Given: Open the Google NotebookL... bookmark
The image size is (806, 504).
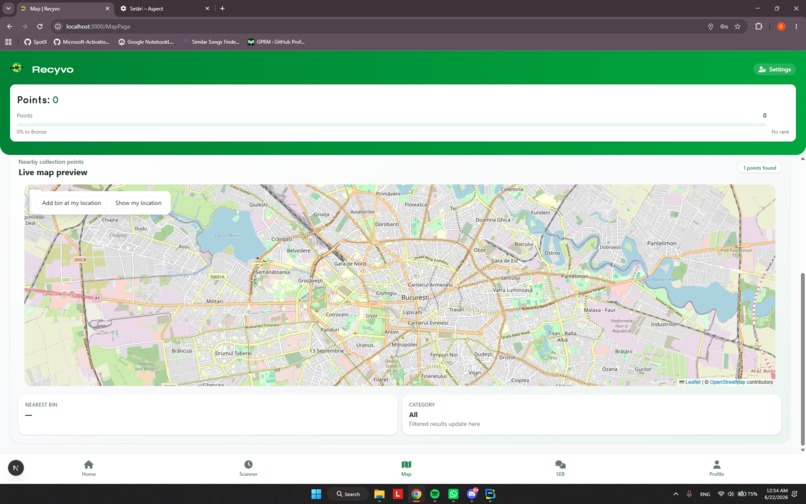Looking at the screenshot, I should coord(146,42).
